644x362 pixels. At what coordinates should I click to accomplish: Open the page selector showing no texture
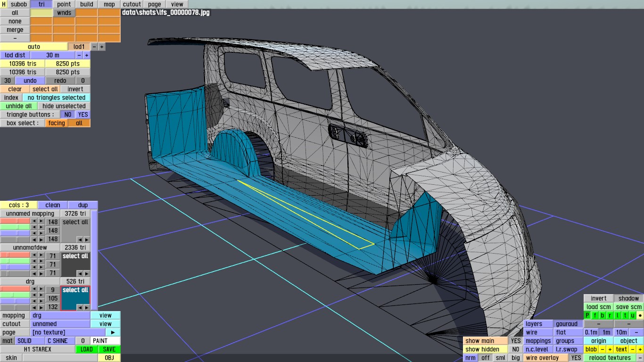pos(67,332)
